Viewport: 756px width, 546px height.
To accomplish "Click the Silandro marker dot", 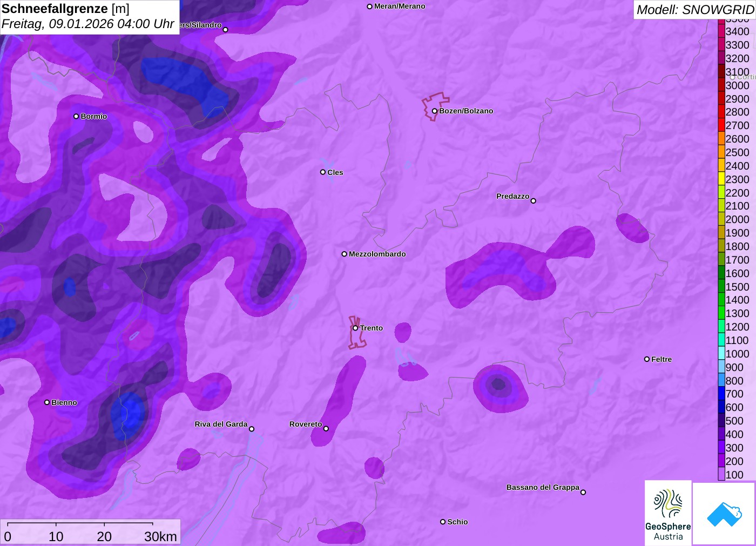I will tap(226, 30).
